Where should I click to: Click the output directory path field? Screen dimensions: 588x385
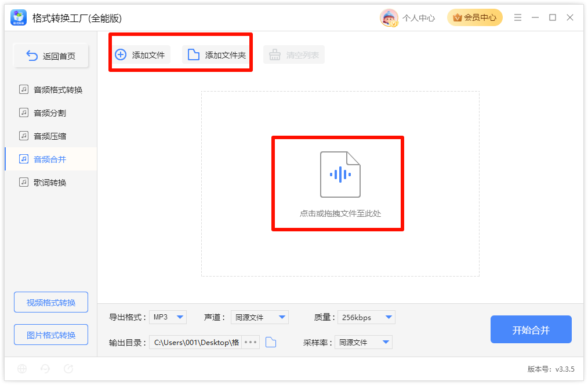(x=195, y=342)
